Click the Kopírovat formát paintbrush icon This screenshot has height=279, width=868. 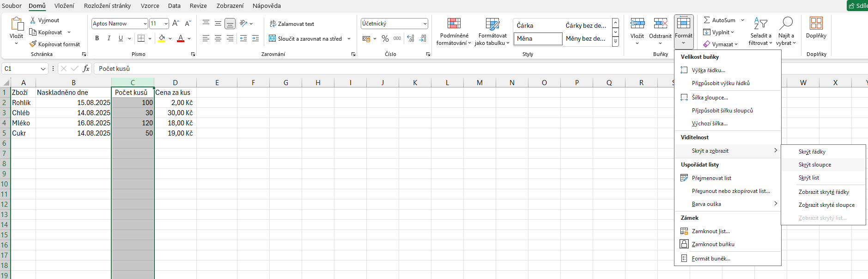(33, 44)
